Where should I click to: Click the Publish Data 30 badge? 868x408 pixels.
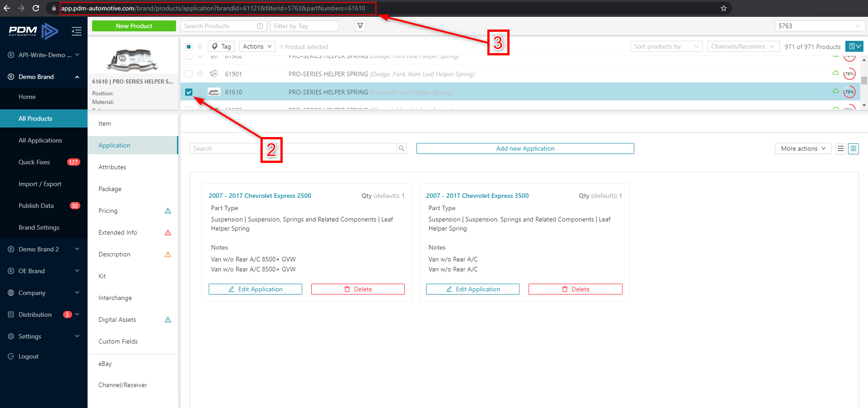click(75, 206)
